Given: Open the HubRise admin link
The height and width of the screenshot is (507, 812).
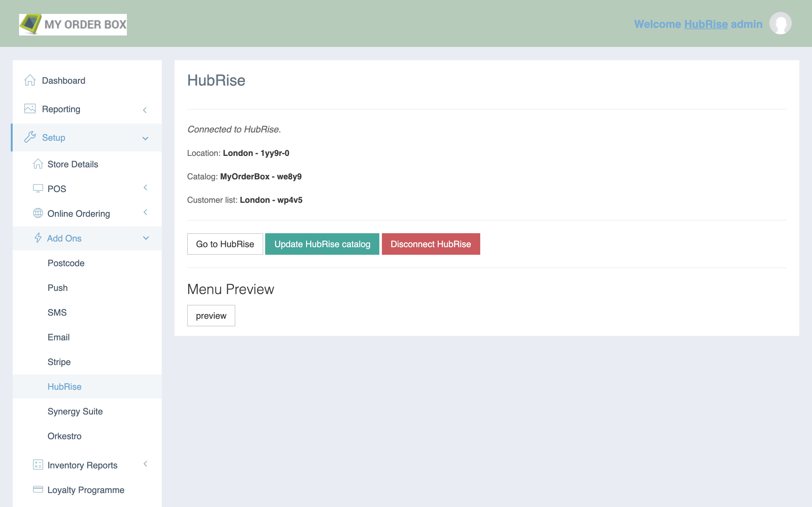Looking at the screenshot, I should (x=706, y=24).
